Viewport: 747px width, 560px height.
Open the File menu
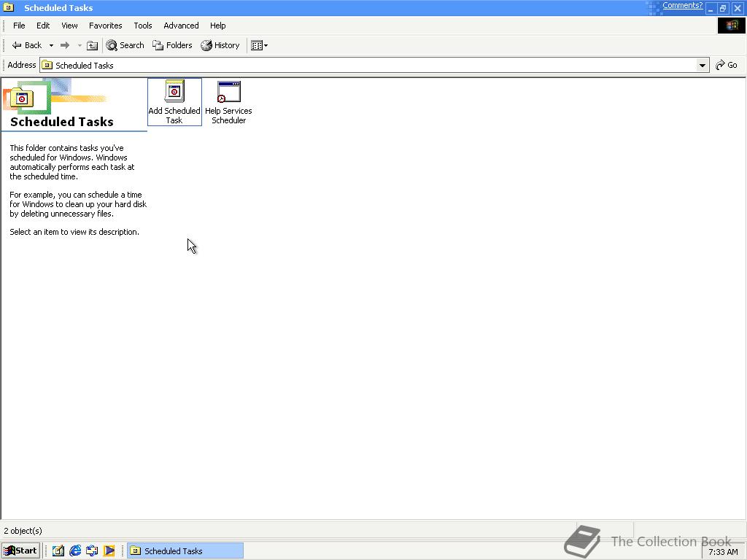coord(19,26)
